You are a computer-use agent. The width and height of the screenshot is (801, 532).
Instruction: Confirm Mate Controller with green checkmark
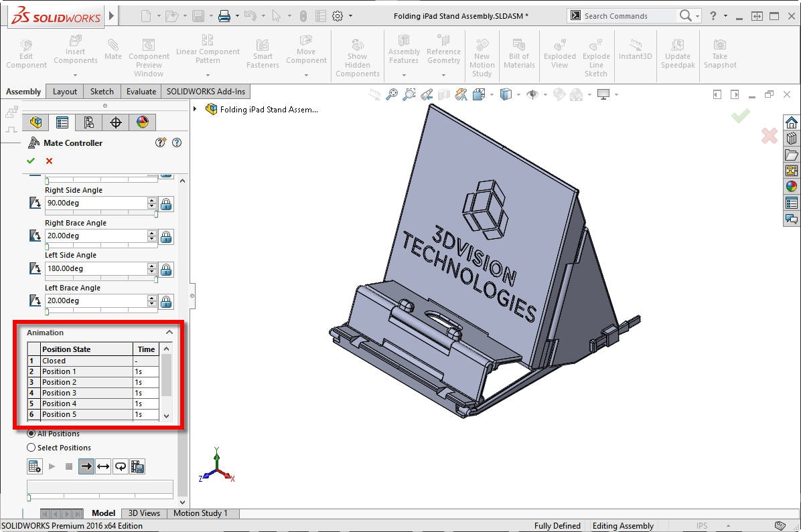coord(31,161)
